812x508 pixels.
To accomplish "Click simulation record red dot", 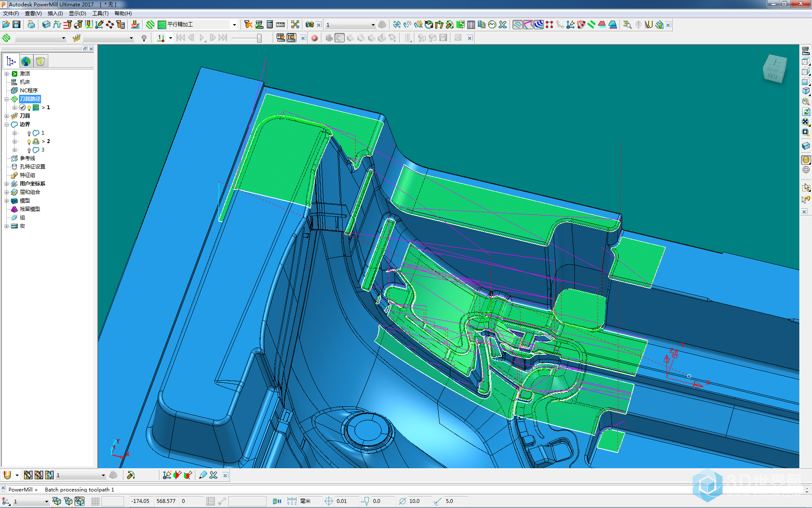I will coord(314,38).
